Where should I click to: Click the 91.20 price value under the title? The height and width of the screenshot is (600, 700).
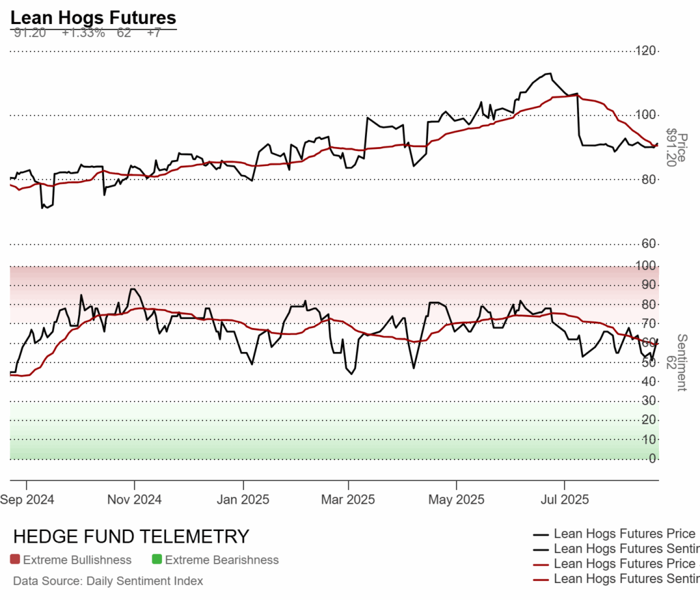click(29, 32)
